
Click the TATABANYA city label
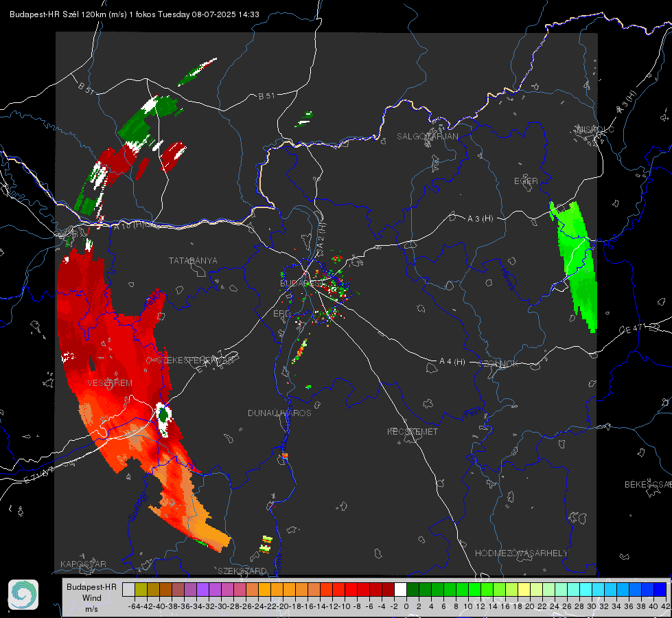193,260
